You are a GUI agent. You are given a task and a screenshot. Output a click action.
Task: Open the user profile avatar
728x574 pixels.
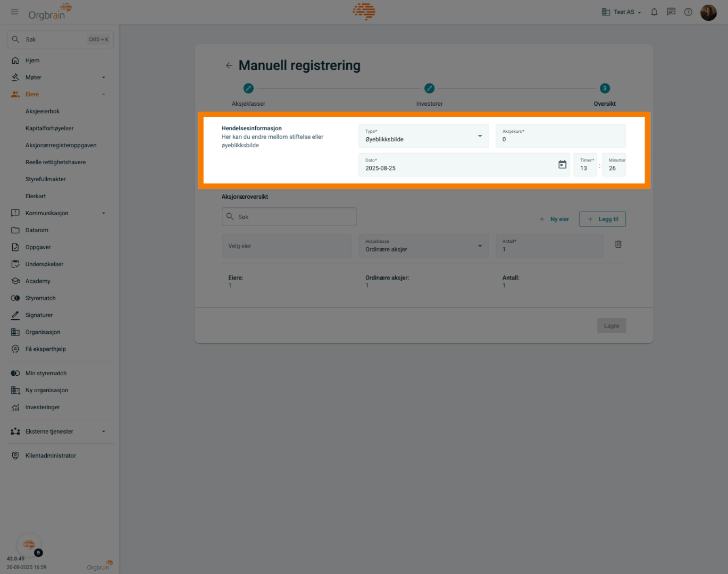click(x=708, y=12)
